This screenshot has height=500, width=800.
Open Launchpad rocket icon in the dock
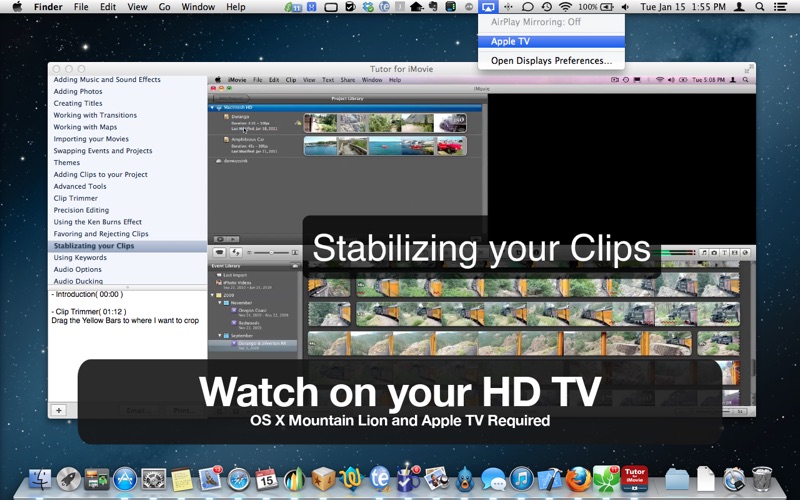coord(68,480)
